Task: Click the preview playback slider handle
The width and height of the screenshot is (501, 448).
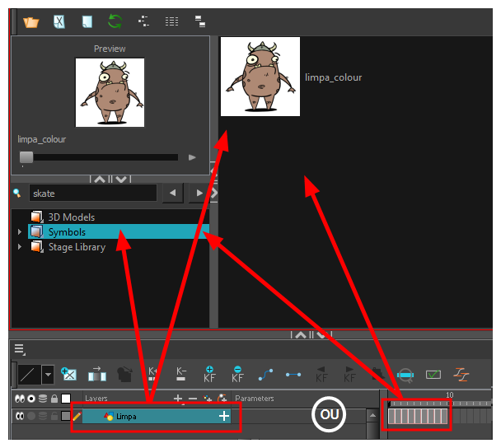Action: coord(26,157)
